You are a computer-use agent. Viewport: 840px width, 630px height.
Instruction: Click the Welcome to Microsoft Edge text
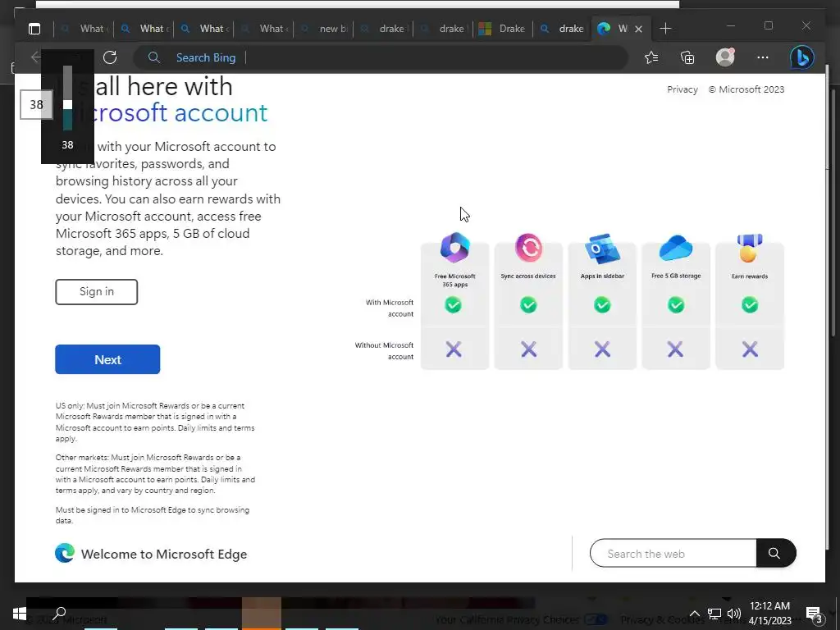(x=164, y=554)
